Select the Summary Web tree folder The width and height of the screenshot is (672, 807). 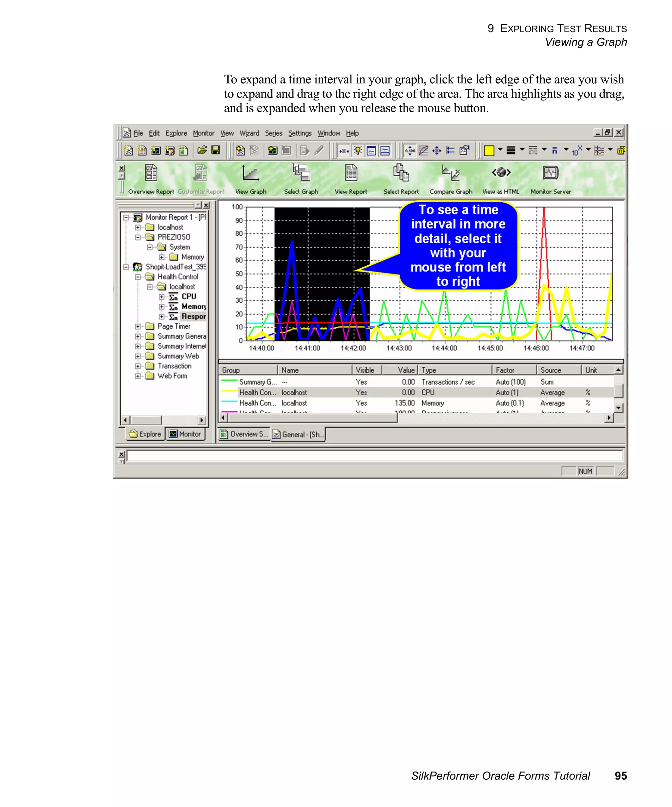coord(178,356)
